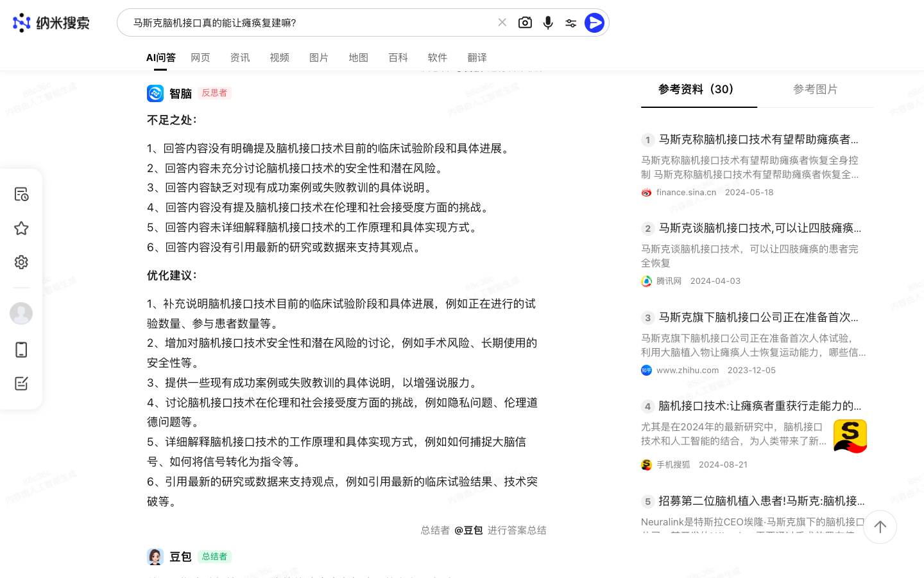The image size is (924, 578).
Task: Open reference 1 马斯克称脑机接口技术 title
Action: click(x=758, y=139)
